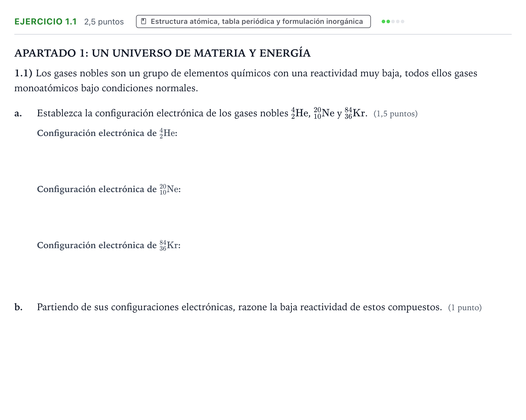The height and width of the screenshot is (420, 526).
Task: Click the 'Configuración electrónica de He:' label
Action: coord(107,133)
